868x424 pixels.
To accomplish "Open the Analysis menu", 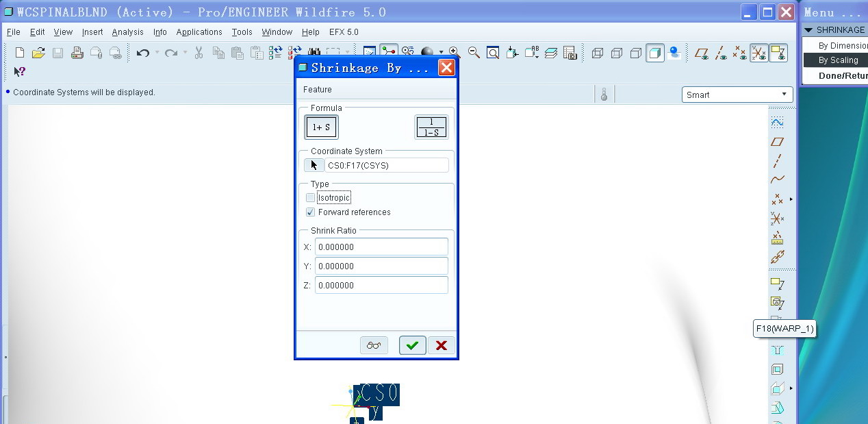I will (x=128, y=32).
